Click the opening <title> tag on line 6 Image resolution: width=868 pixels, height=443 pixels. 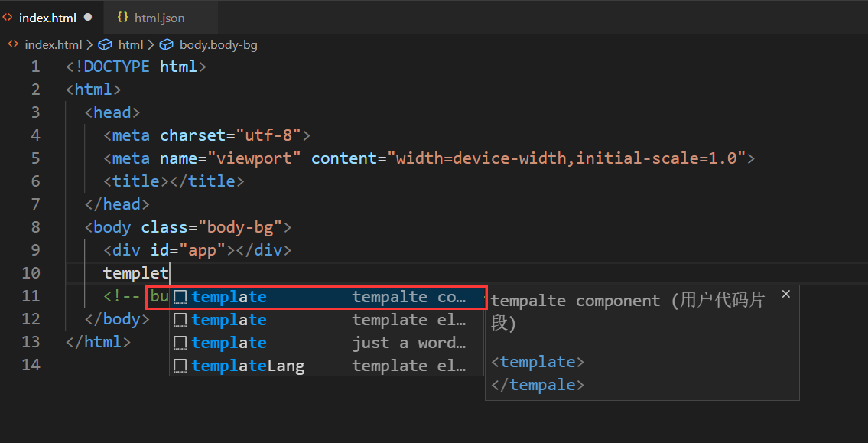coord(136,181)
